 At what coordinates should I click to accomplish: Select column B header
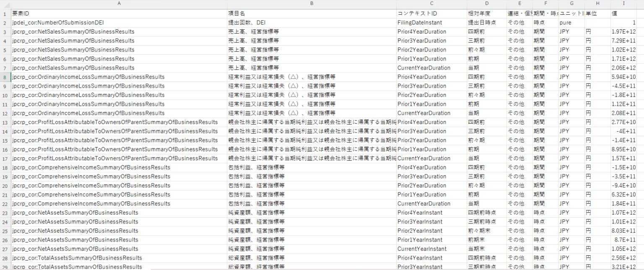coord(312,3)
